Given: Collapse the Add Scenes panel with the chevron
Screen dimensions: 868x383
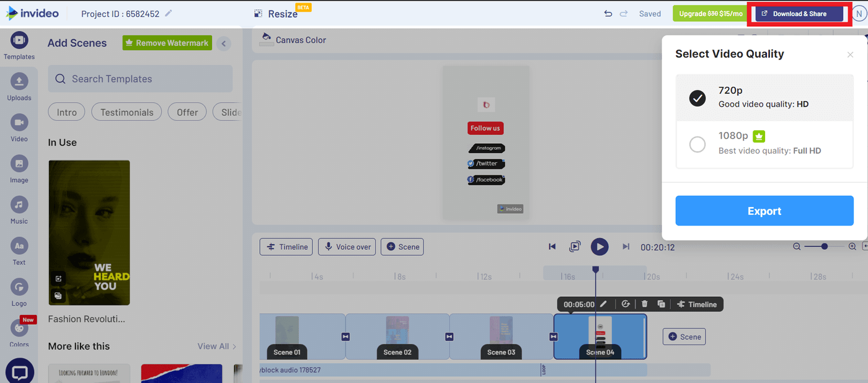Looking at the screenshot, I should pyautogui.click(x=223, y=43).
